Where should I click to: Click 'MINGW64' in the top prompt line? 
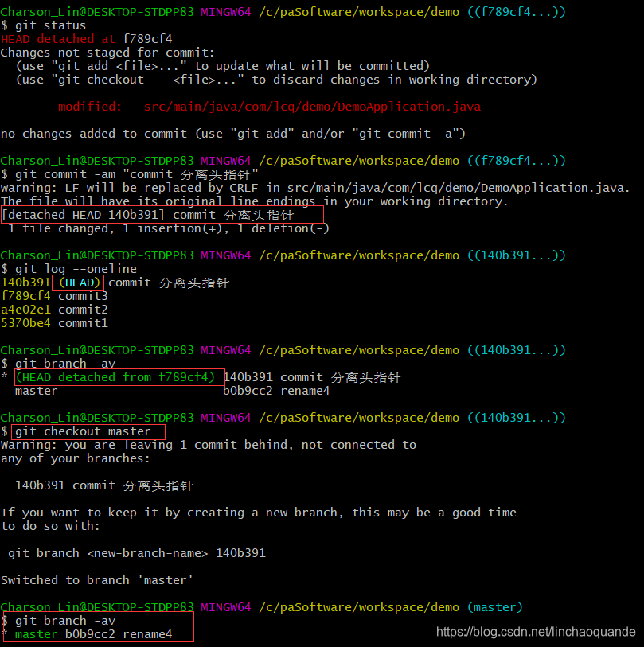(226, 12)
